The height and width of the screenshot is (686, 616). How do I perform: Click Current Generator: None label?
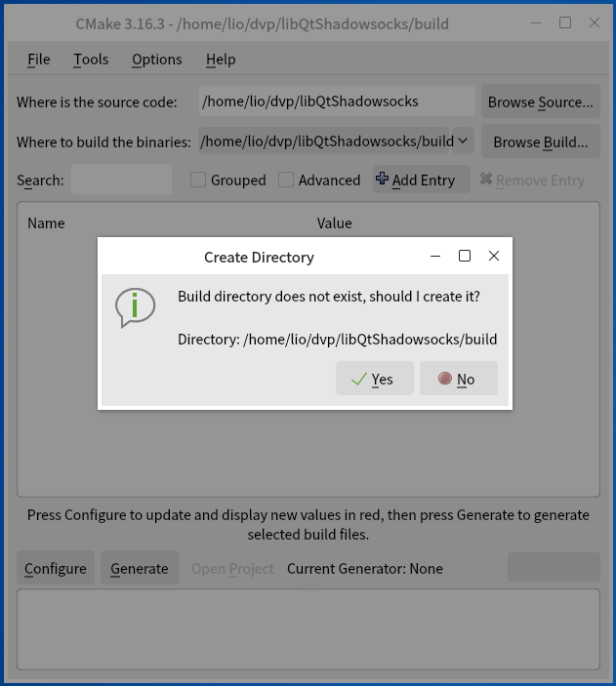(365, 568)
